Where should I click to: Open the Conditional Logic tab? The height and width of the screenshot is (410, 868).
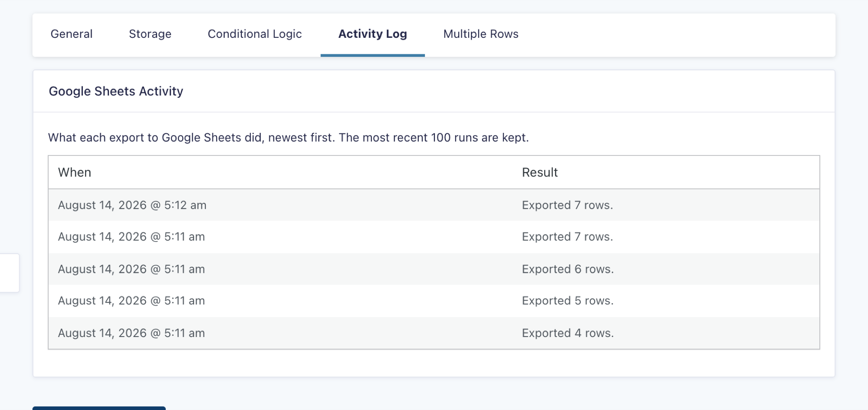click(255, 34)
